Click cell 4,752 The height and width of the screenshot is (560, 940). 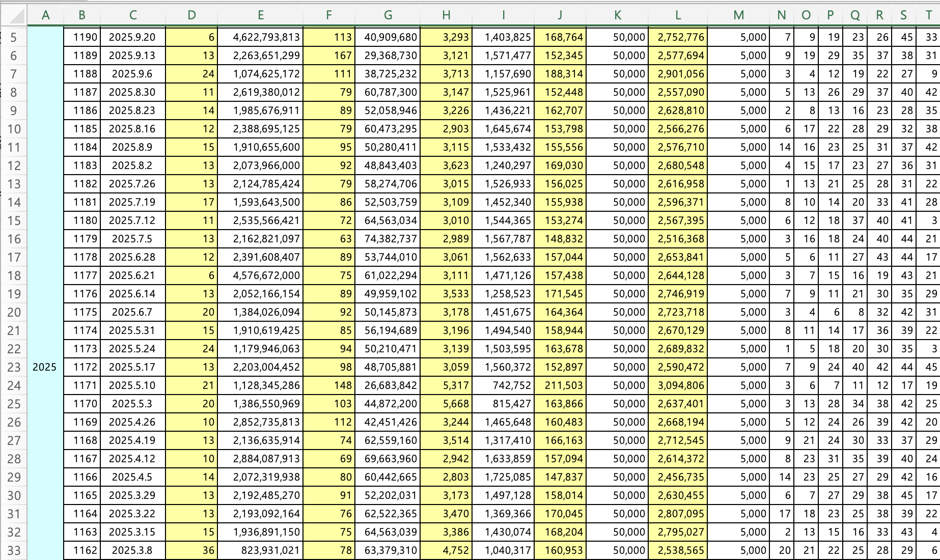446,550
